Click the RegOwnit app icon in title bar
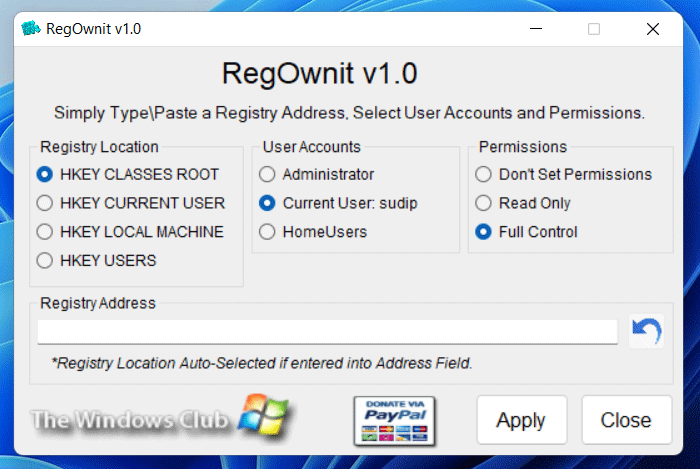 pyautogui.click(x=31, y=29)
